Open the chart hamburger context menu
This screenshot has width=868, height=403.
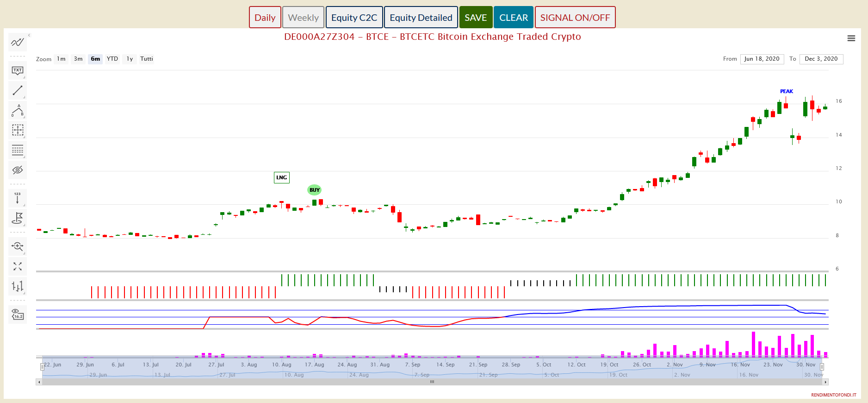[851, 38]
